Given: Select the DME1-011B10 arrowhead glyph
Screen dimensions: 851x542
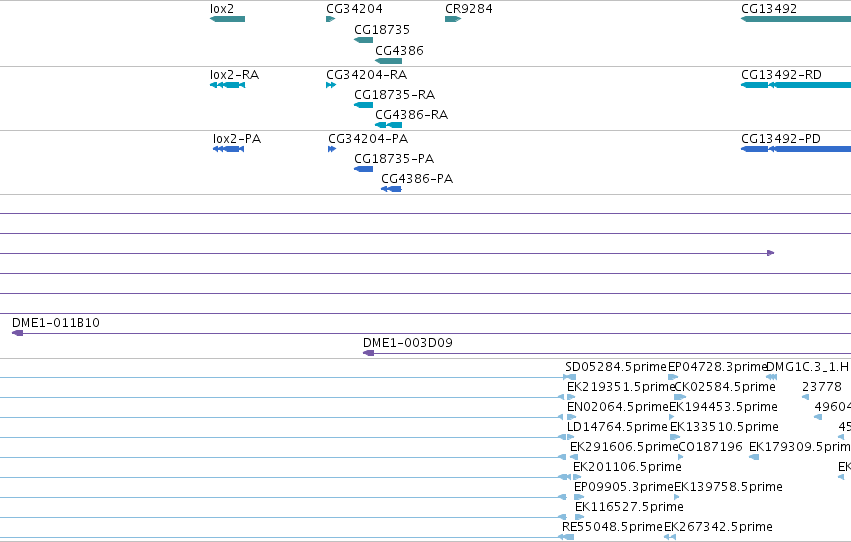Looking at the screenshot, I should [17, 333].
